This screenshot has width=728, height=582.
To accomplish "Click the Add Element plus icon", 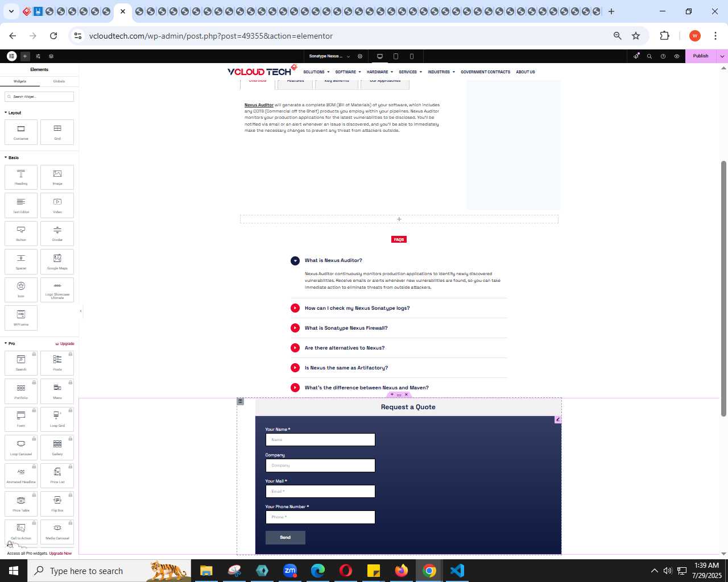I will [x=25, y=56].
